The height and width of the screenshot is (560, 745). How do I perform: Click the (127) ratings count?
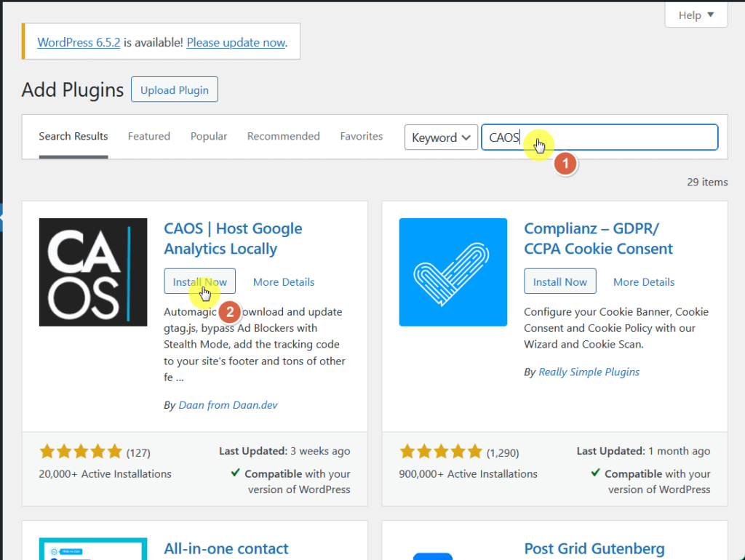[x=138, y=453]
